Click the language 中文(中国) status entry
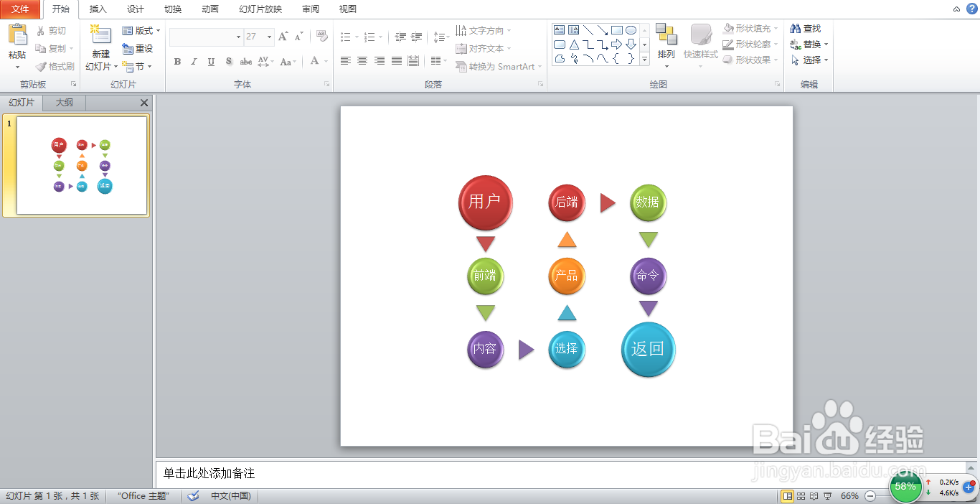Screen dimensions: 980x504 [231, 496]
